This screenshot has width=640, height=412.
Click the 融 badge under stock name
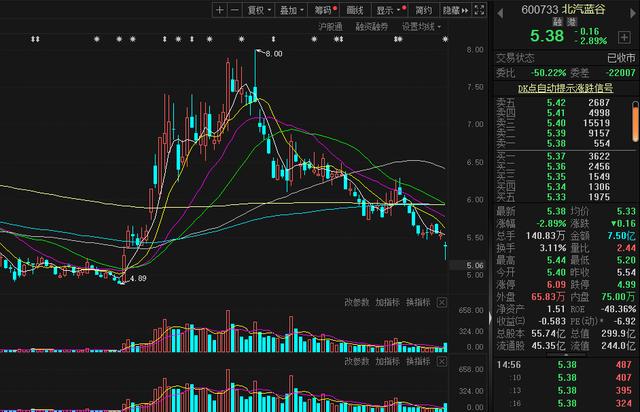point(558,22)
